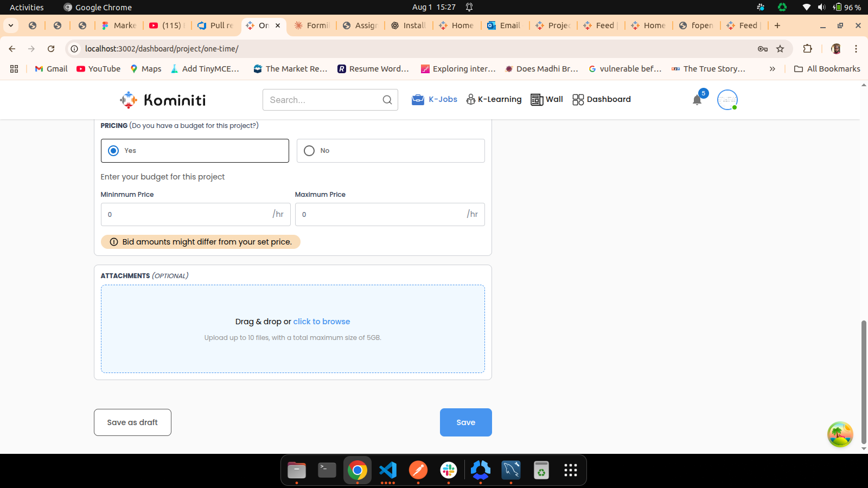Screen dimensions: 868x488
Task: Click the blue Save button
Action: point(465,422)
